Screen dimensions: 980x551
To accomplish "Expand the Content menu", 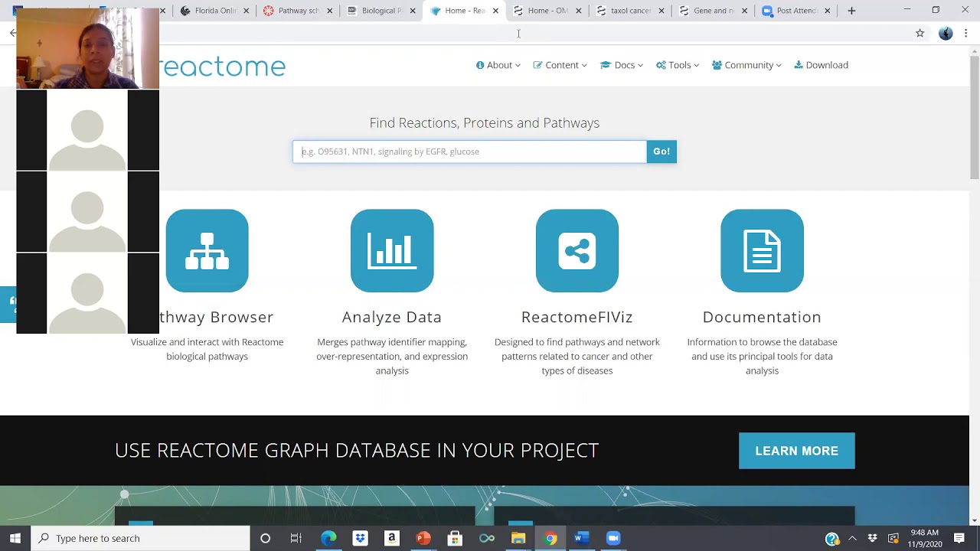I will point(560,65).
